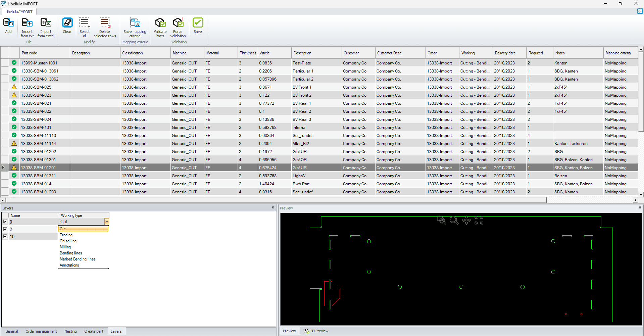The image size is (644, 336).
Task: Activate the pan tool in the preview
Action: pyautogui.click(x=466, y=221)
